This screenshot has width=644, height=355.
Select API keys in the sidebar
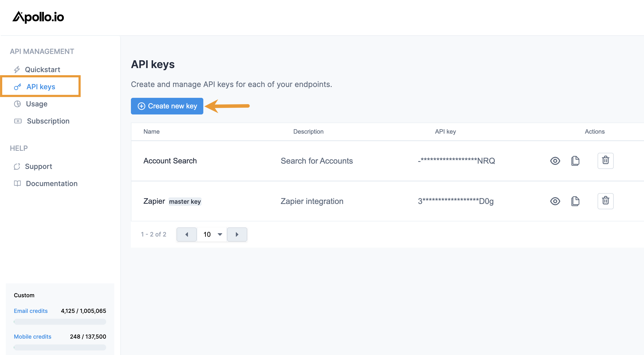[41, 87]
